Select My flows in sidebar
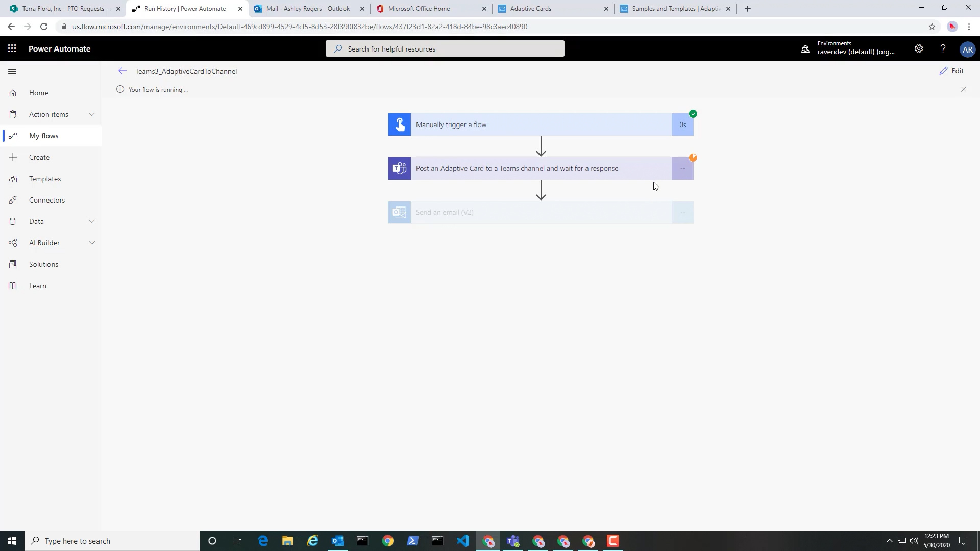 click(51, 136)
